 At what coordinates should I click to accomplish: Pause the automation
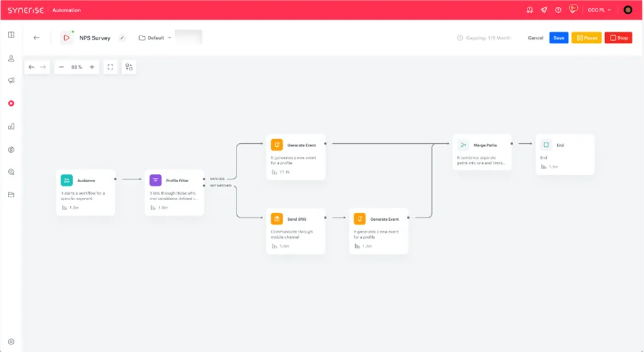(587, 38)
